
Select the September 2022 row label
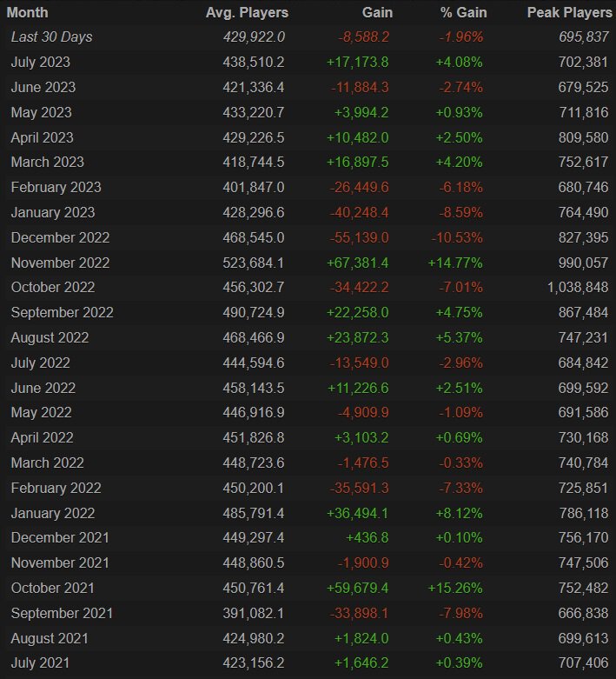click(62, 312)
